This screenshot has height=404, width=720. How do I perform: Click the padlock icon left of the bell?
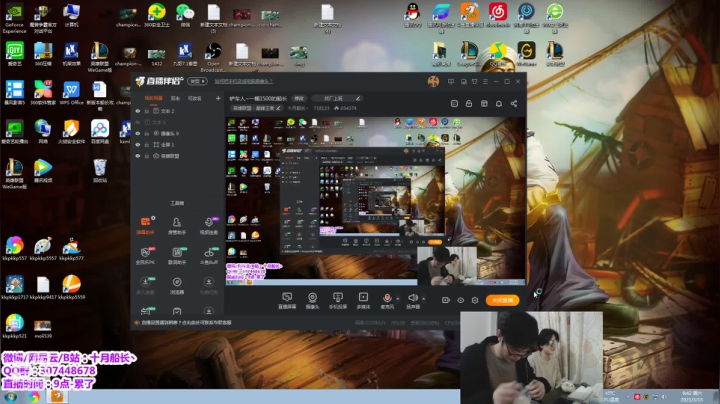(469, 104)
